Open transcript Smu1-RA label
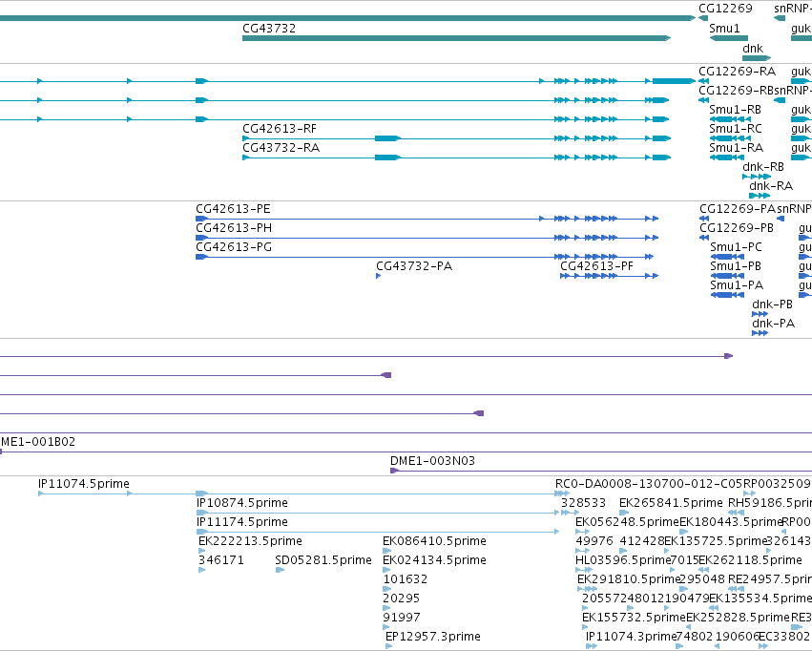The image size is (812, 651). coord(736,148)
